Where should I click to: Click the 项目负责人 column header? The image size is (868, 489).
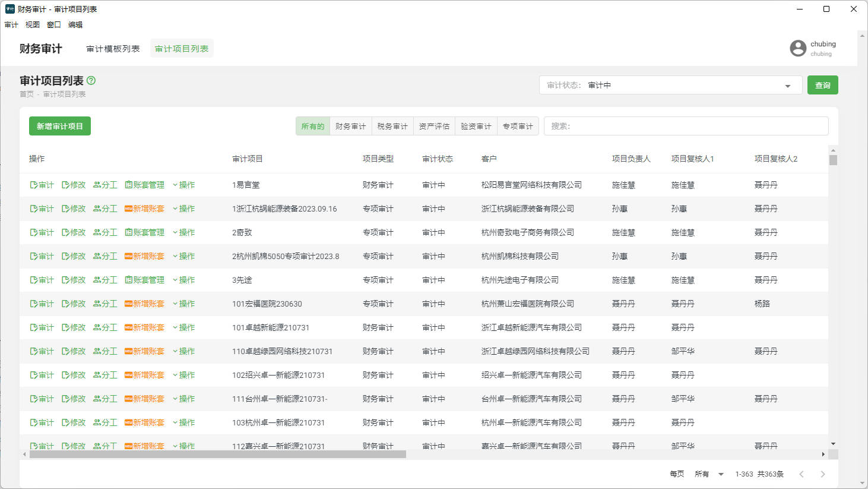pyautogui.click(x=631, y=159)
